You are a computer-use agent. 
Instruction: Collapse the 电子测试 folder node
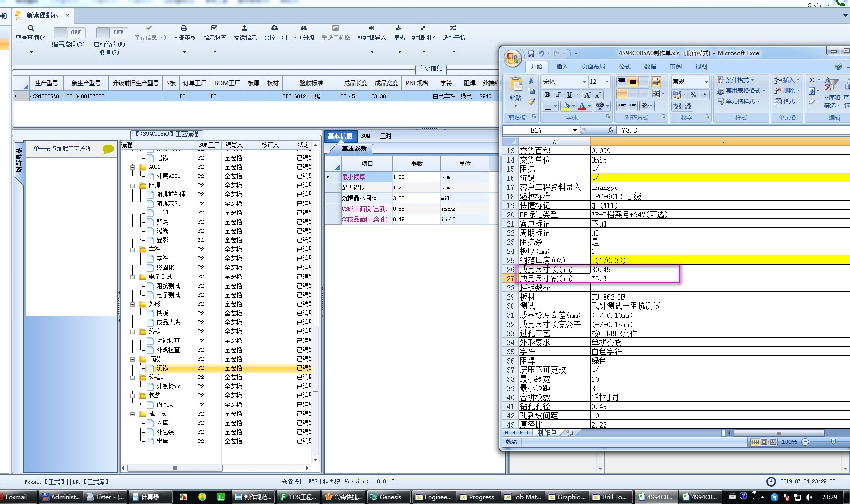(x=133, y=277)
